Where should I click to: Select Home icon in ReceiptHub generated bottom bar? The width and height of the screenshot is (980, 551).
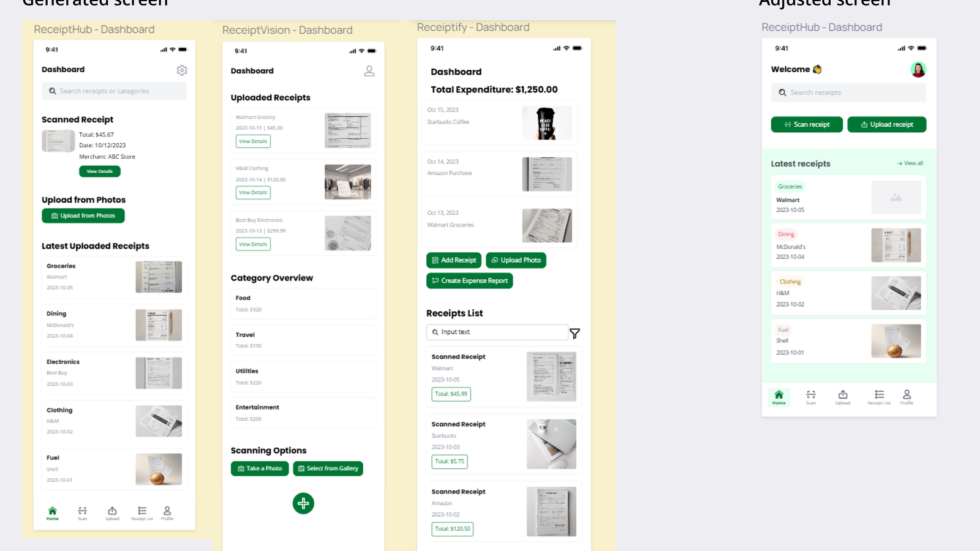pos(53,513)
